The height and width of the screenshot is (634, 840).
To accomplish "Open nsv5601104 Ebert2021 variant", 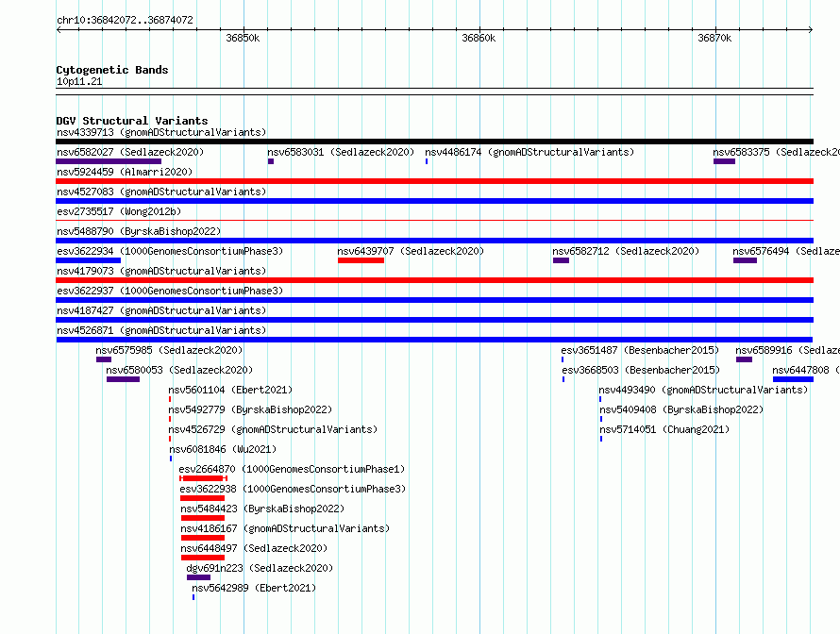I will pos(230,390).
